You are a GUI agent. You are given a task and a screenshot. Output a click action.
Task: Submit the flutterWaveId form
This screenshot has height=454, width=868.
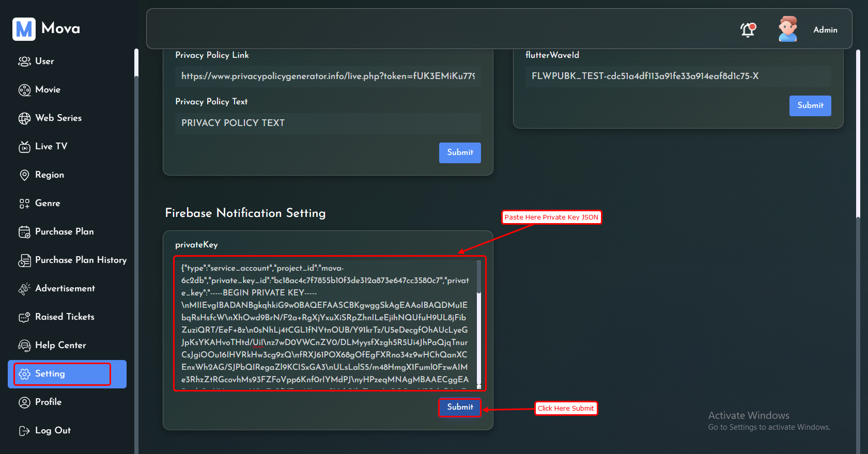point(810,106)
